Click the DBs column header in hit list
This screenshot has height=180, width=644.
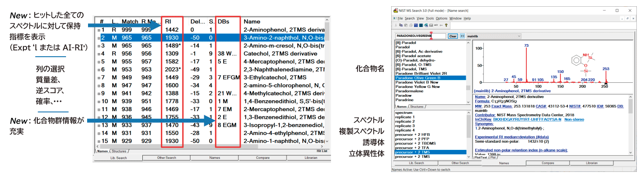223,22
